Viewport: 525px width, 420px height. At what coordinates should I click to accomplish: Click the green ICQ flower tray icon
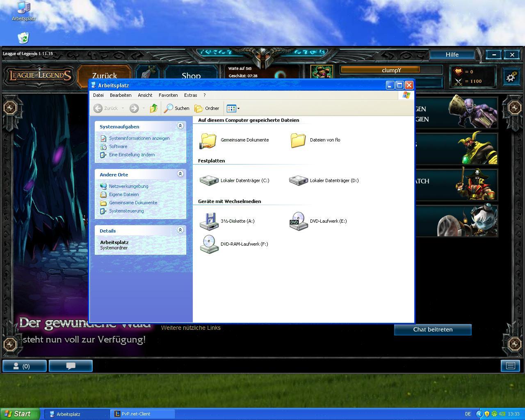click(494, 414)
